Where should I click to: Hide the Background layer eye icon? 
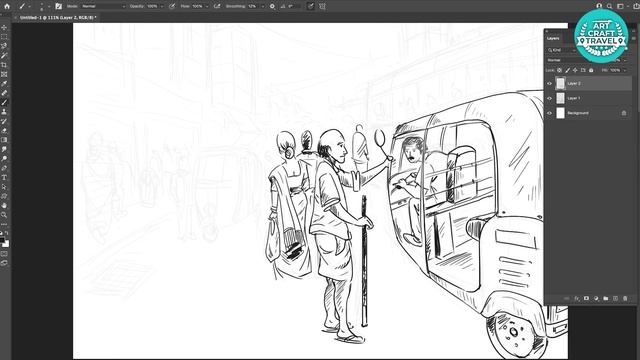(x=549, y=113)
